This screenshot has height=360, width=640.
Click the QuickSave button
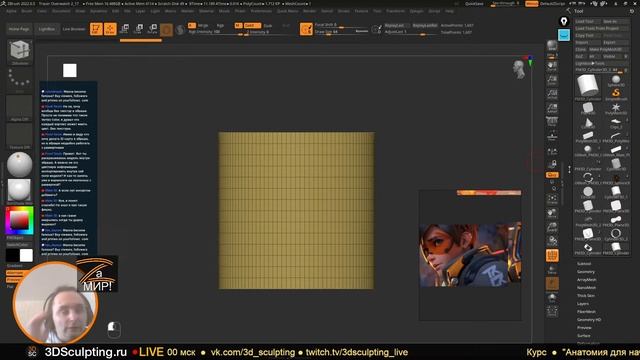coord(474,4)
